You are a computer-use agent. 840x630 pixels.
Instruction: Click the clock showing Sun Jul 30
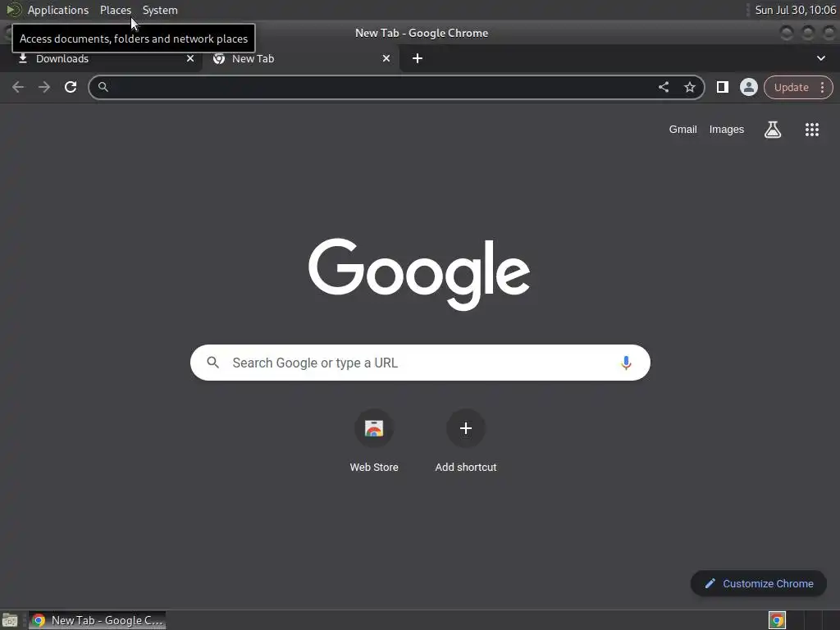click(x=795, y=10)
